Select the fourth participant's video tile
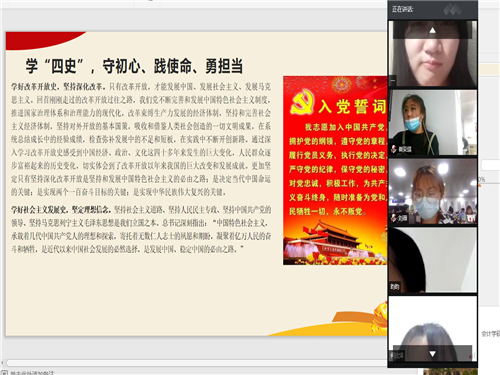The image size is (500, 375). (433, 260)
